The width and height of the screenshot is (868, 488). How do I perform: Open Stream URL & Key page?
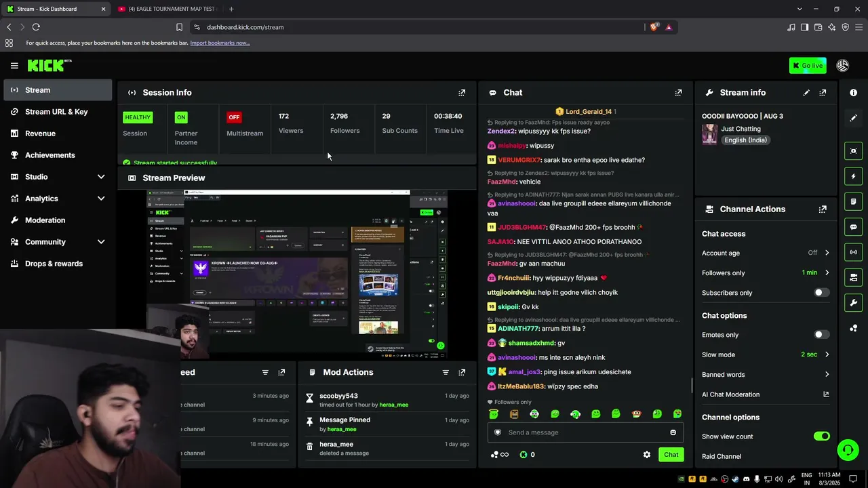(58, 112)
